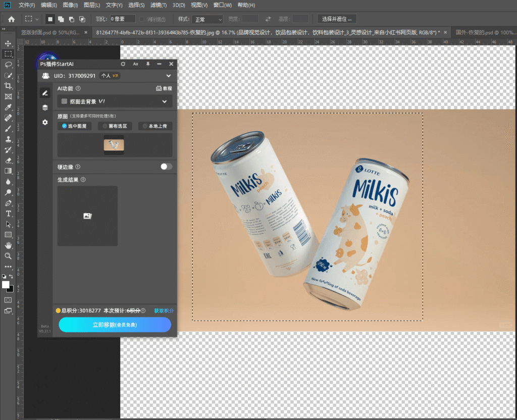Click the 获取积分 link
This screenshot has height=420, width=517.
click(x=164, y=310)
